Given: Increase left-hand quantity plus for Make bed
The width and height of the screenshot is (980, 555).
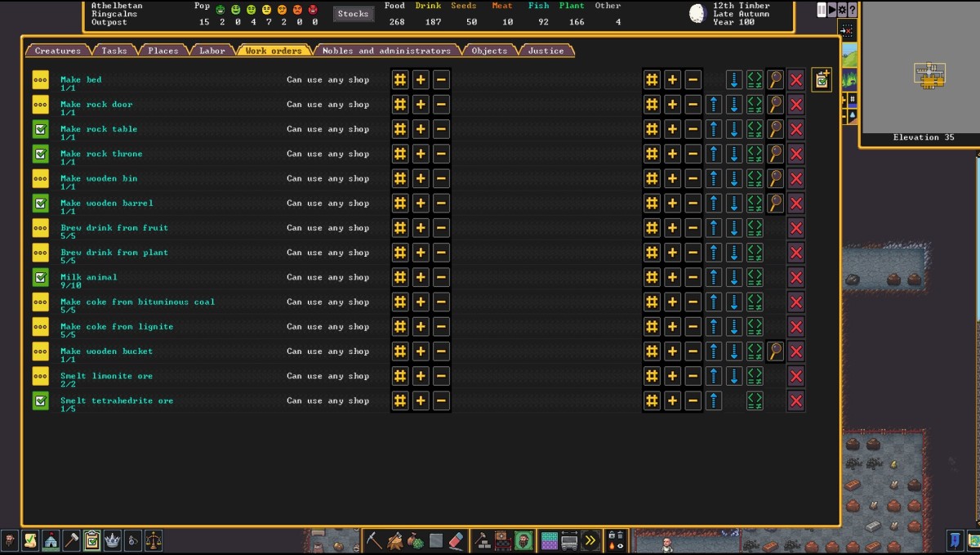Looking at the screenshot, I should point(421,80).
